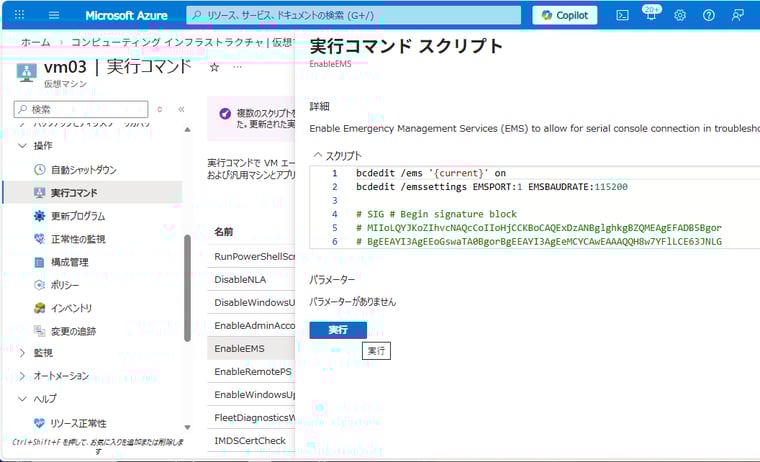Open the notifications bell
Viewport: 760px width, 462px height.
(x=651, y=15)
